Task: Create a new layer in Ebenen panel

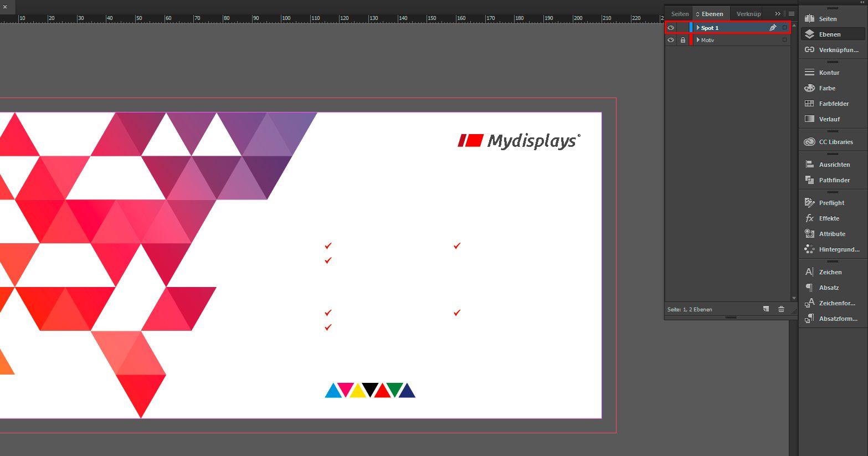Action: 766,309
